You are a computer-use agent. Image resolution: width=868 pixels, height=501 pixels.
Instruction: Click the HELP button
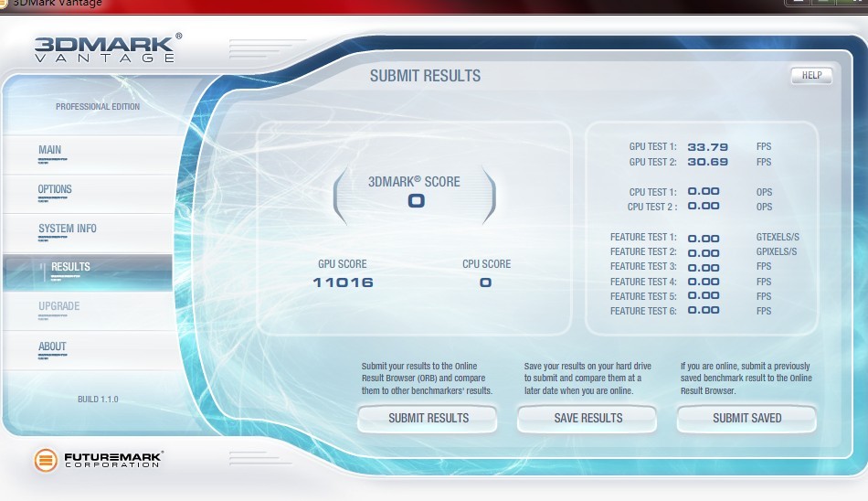click(811, 75)
